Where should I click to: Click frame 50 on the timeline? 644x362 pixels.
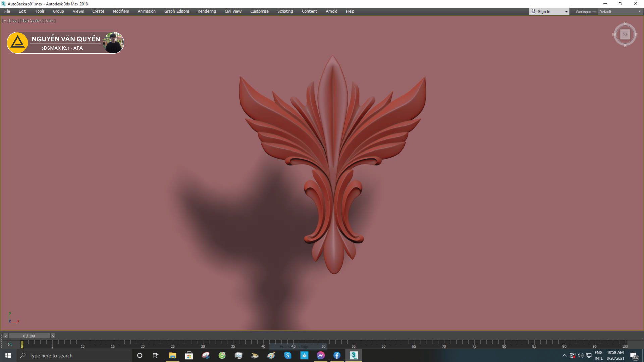tap(323, 343)
